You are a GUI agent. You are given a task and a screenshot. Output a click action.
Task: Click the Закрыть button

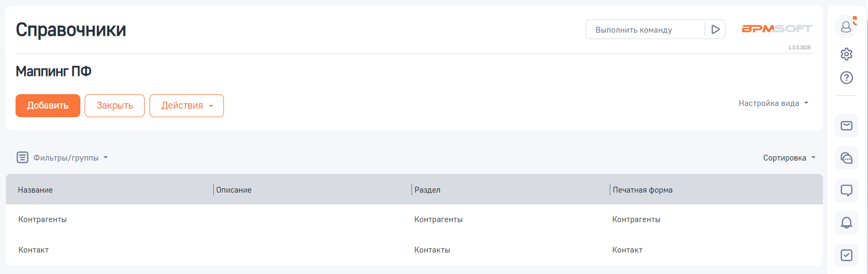115,105
